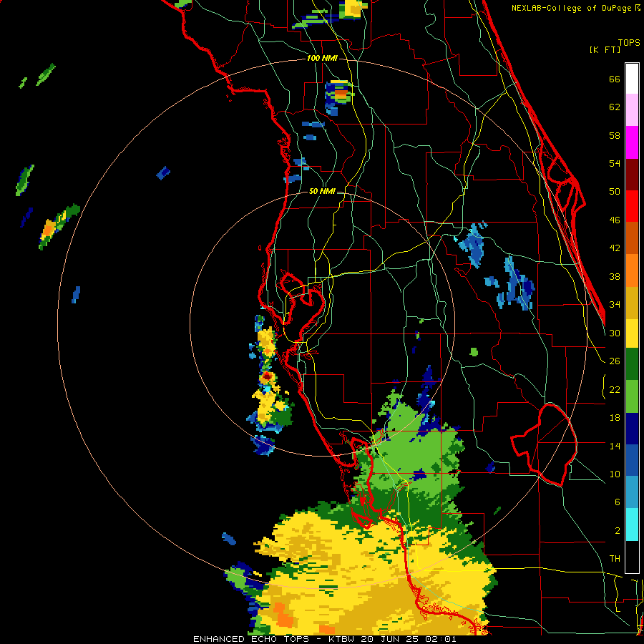Click the "2" legend value

pyautogui.click(x=618, y=531)
